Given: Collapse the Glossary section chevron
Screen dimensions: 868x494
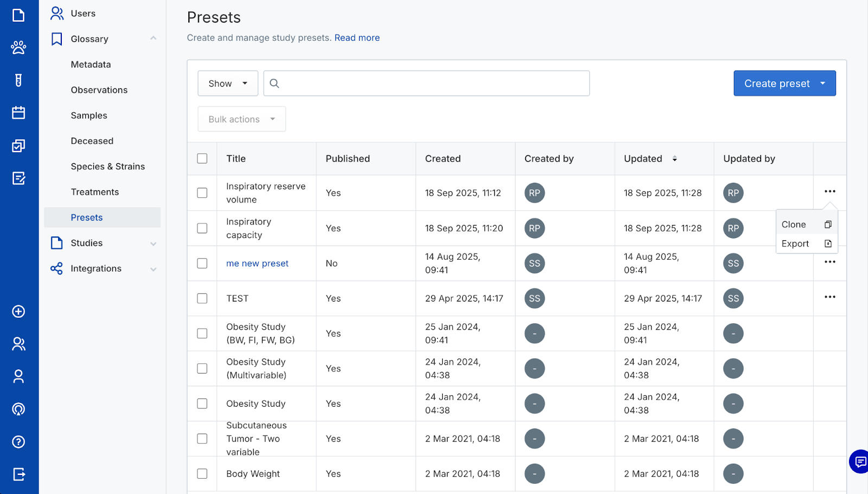Looking at the screenshot, I should point(153,39).
